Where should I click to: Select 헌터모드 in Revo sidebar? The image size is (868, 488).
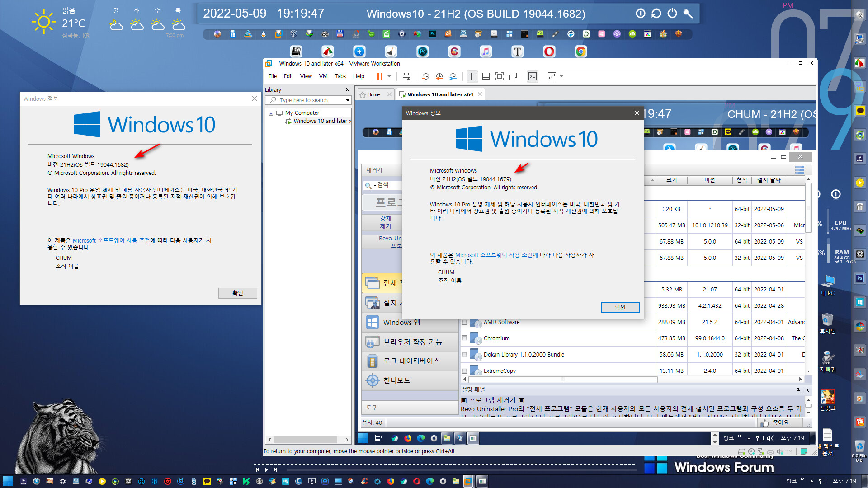point(410,380)
